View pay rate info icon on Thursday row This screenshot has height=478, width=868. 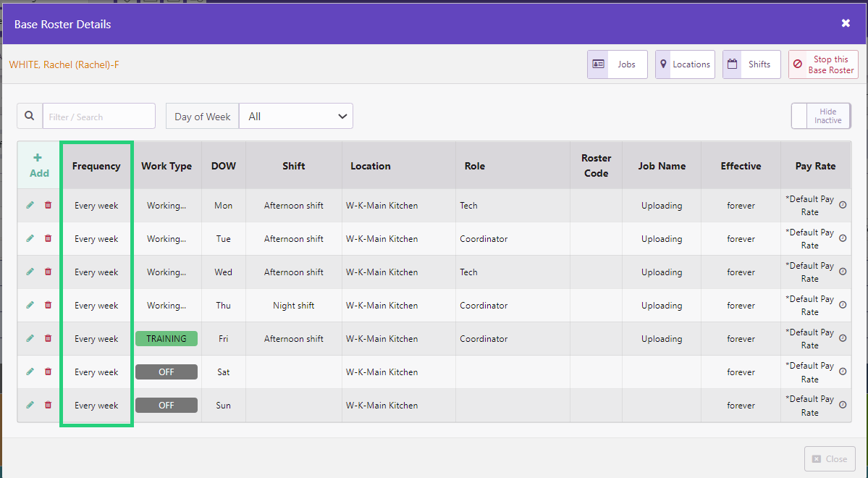(x=841, y=305)
